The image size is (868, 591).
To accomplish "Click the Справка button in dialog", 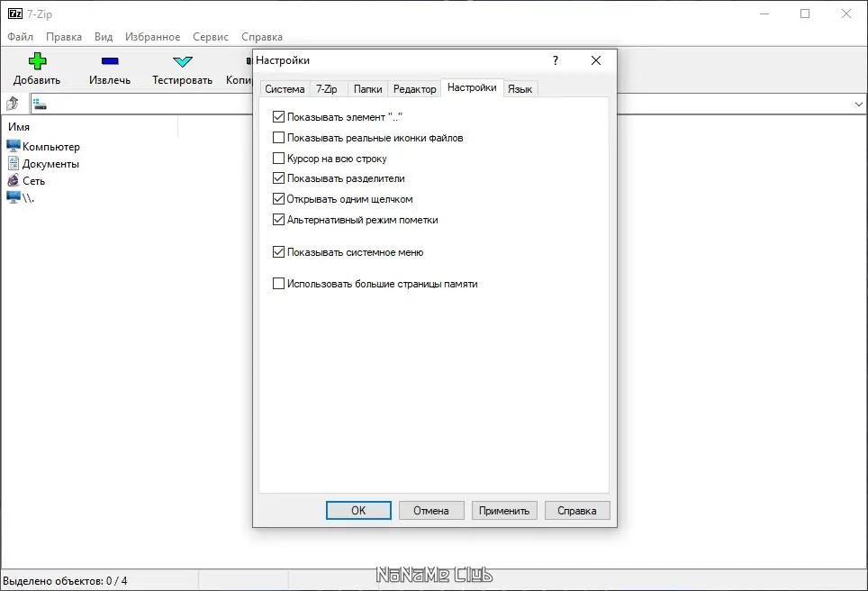I will 577,510.
